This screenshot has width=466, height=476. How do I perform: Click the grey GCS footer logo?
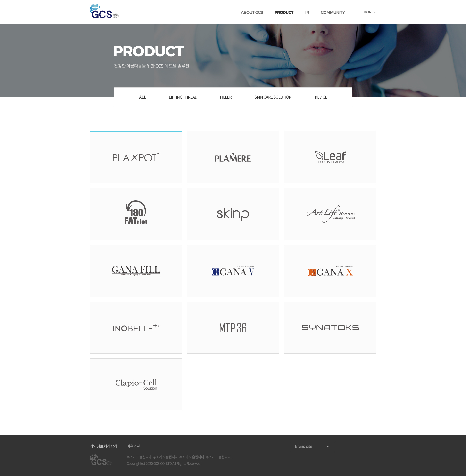pyautogui.click(x=100, y=459)
